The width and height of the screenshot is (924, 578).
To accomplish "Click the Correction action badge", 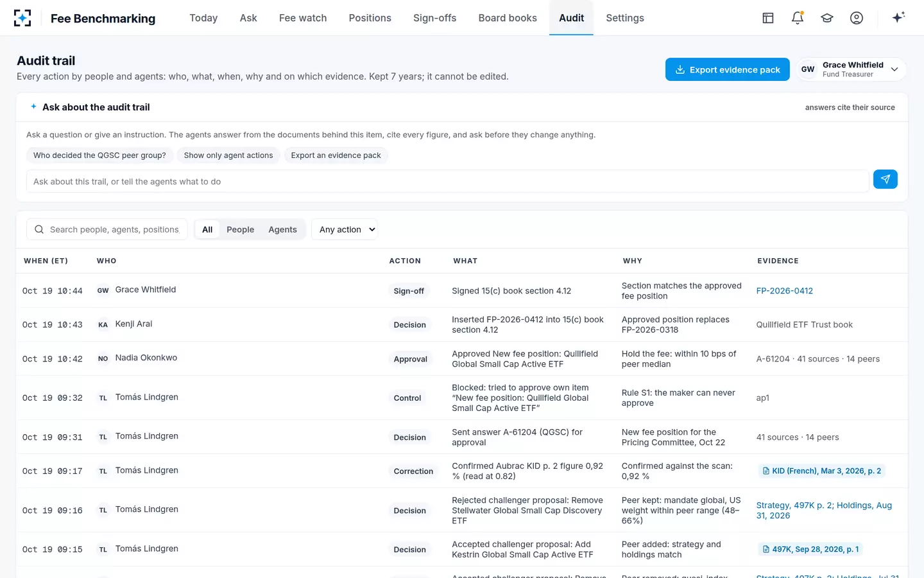I will pyautogui.click(x=413, y=471).
